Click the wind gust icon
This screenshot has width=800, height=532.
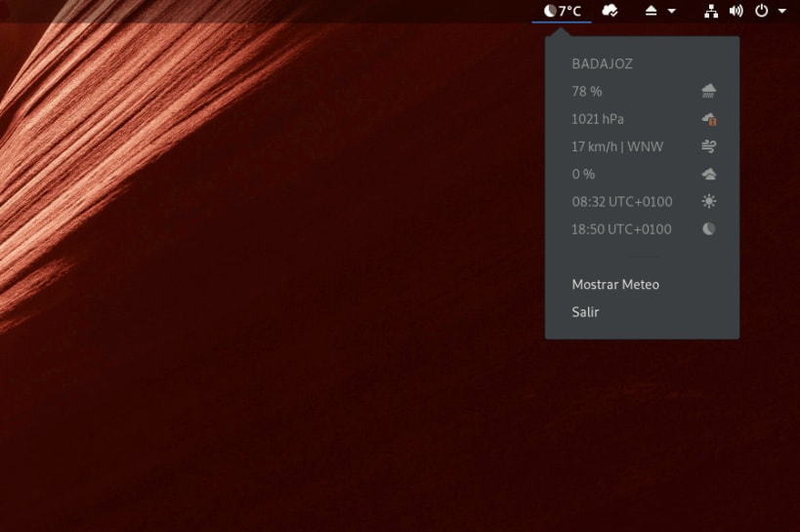click(709, 146)
